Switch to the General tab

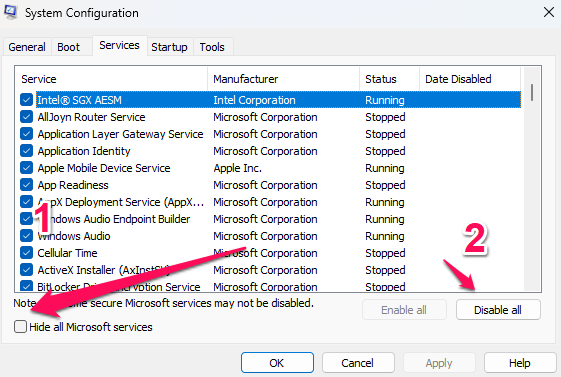point(27,47)
